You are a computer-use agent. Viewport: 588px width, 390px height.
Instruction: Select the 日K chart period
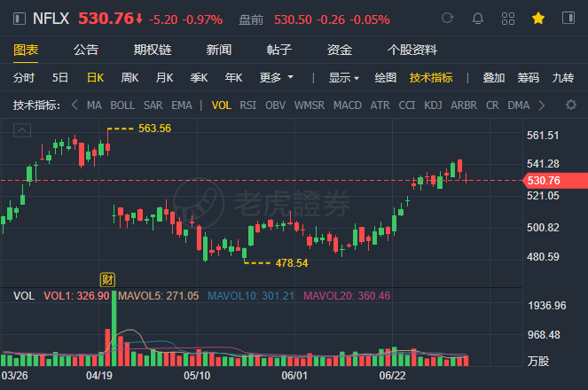click(95, 78)
